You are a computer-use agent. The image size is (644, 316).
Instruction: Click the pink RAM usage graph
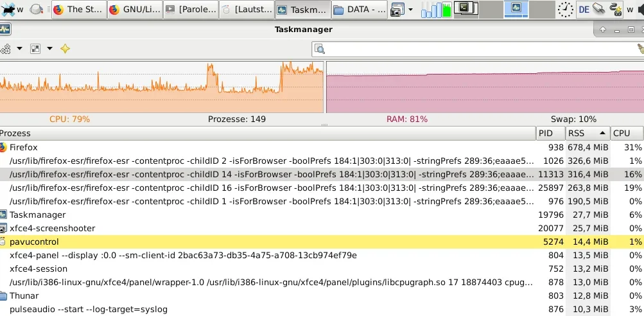pos(485,87)
